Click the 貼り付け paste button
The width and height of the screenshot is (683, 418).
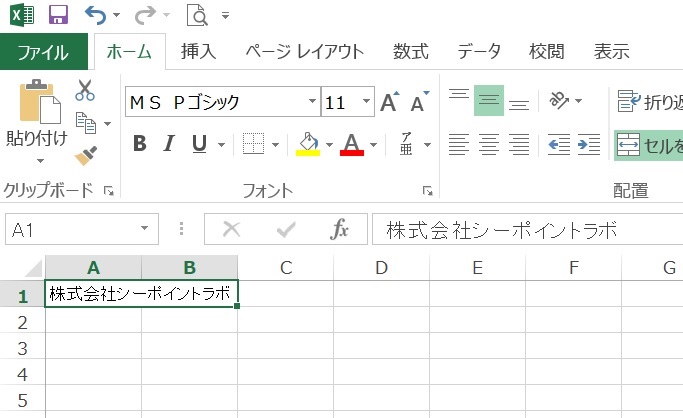coord(38,118)
